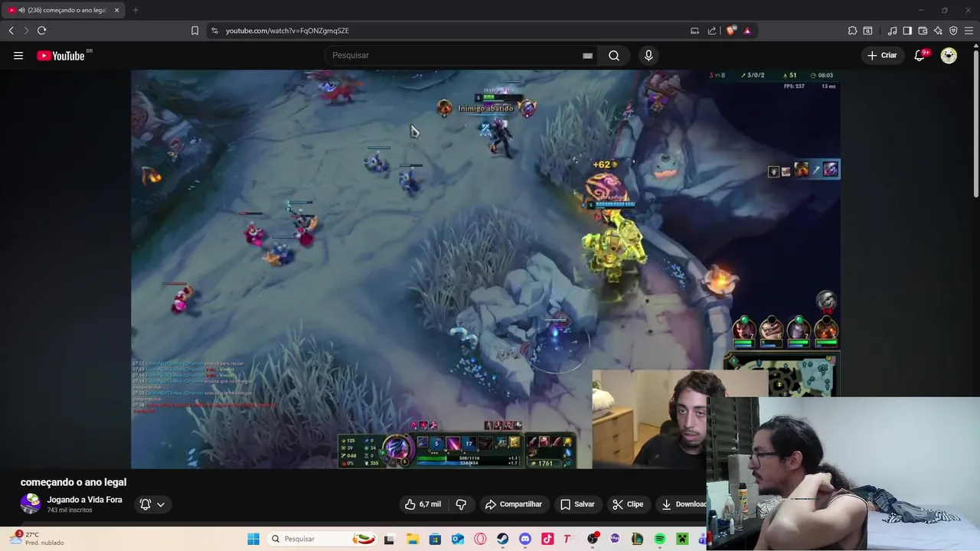The height and width of the screenshot is (551, 980).
Task: Click the taskbar Pesquisar search box
Action: 322,539
